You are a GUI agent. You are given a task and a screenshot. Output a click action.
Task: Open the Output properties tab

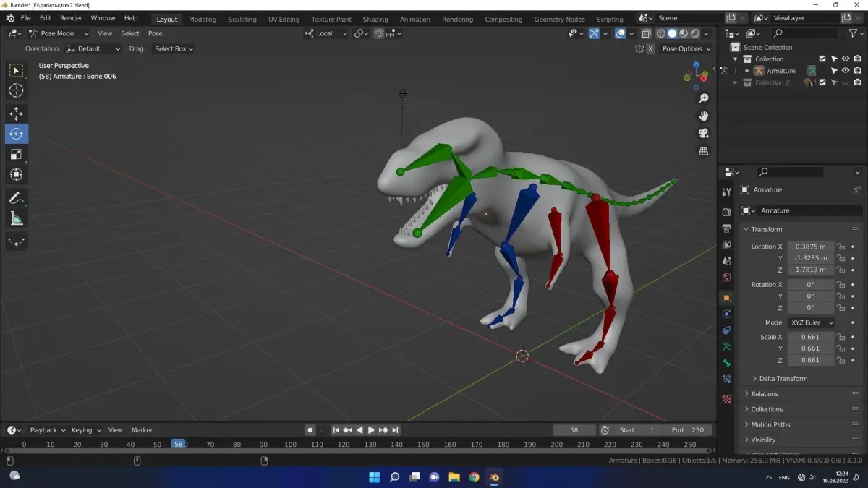[727, 228]
